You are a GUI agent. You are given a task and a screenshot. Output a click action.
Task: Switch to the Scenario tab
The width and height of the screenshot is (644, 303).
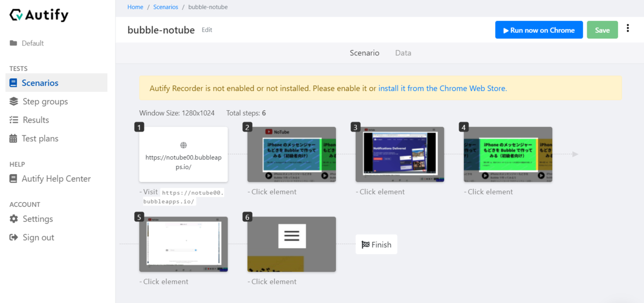pyautogui.click(x=364, y=53)
